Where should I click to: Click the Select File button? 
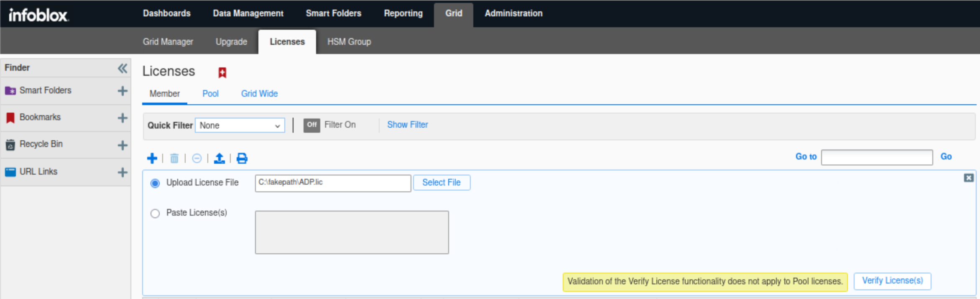point(441,183)
